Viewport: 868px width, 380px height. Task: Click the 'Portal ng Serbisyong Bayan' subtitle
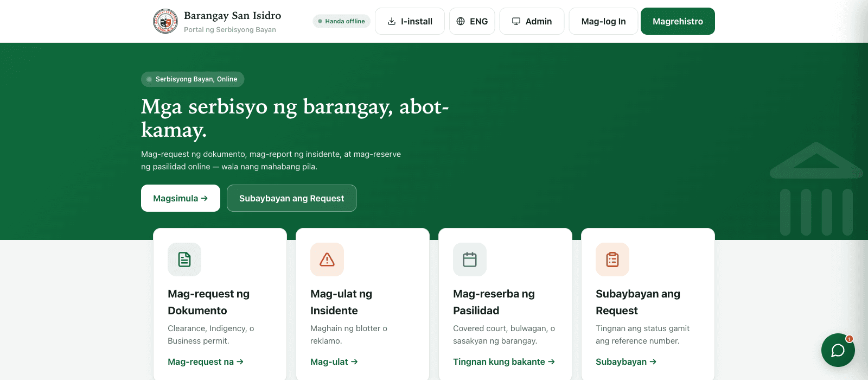tap(230, 30)
